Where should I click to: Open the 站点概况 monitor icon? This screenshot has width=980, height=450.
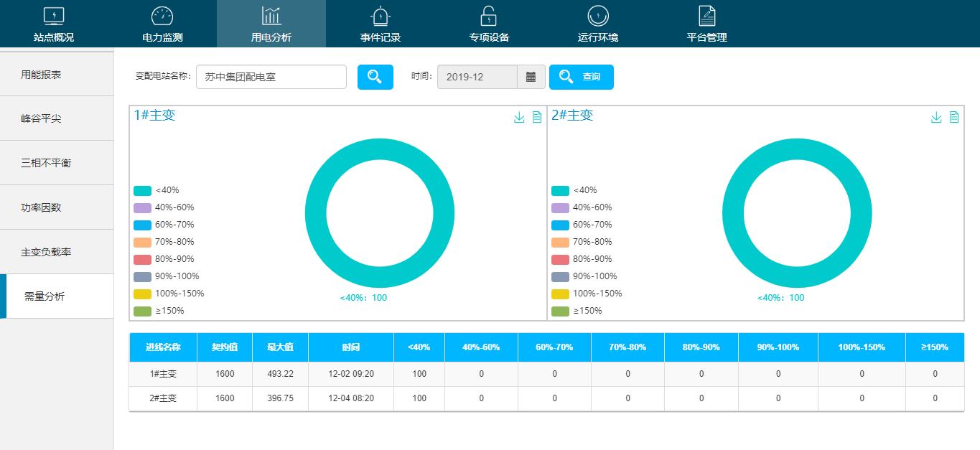54,16
